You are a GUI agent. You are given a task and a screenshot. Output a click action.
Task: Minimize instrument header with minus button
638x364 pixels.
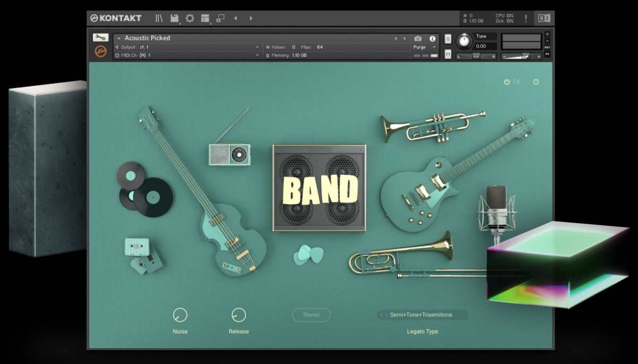(547, 40)
